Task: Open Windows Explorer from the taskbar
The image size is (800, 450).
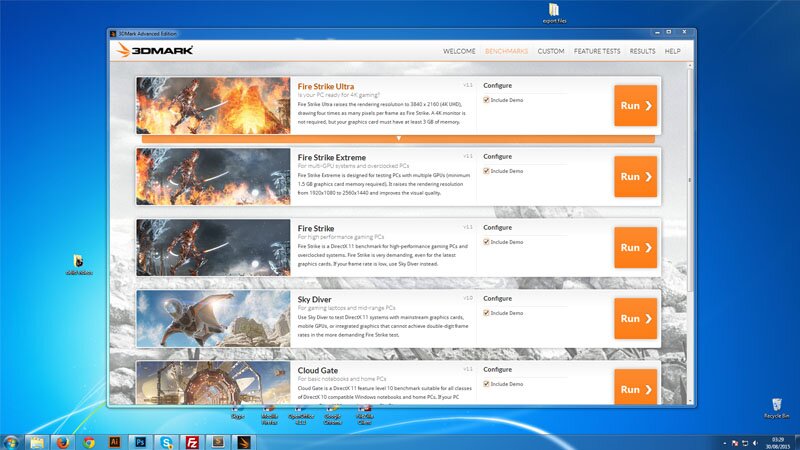Action: [x=37, y=442]
